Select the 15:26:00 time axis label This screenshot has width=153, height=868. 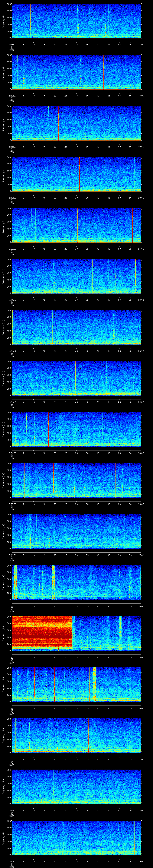click(12, 555)
